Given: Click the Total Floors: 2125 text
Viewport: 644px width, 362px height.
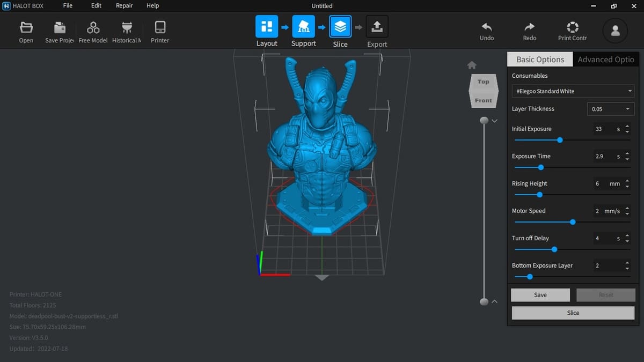Looking at the screenshot, I should coord(33,305).
